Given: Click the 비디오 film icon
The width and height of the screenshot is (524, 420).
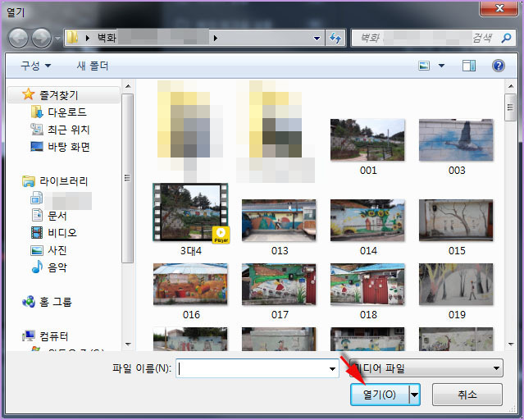Looking at the screenshot, I should pos(37,233).
